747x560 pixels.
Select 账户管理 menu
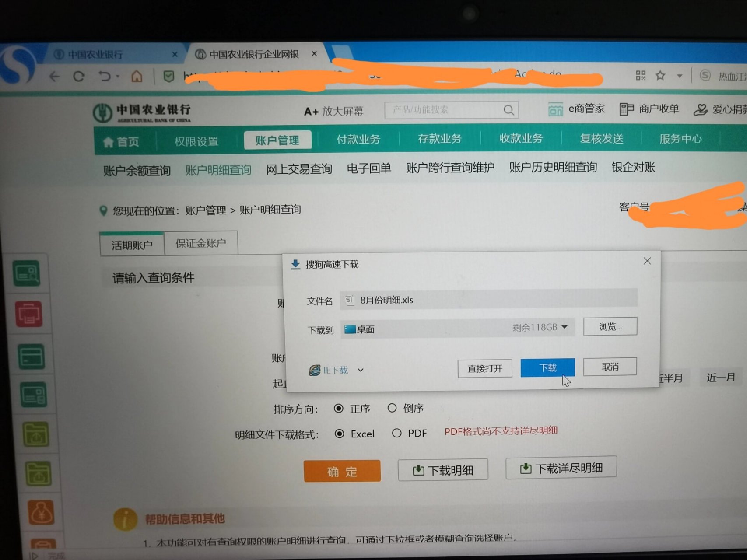coord(277,140)
